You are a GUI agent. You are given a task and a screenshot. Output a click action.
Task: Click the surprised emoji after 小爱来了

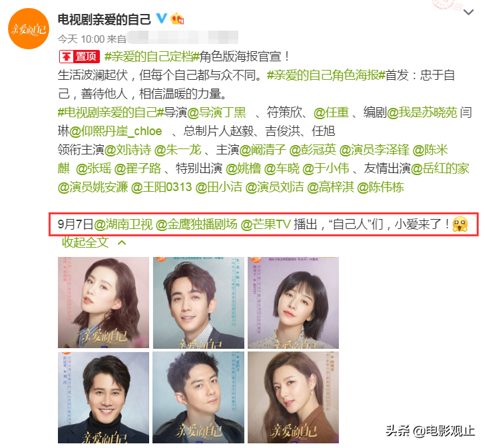tap(460, 224)
